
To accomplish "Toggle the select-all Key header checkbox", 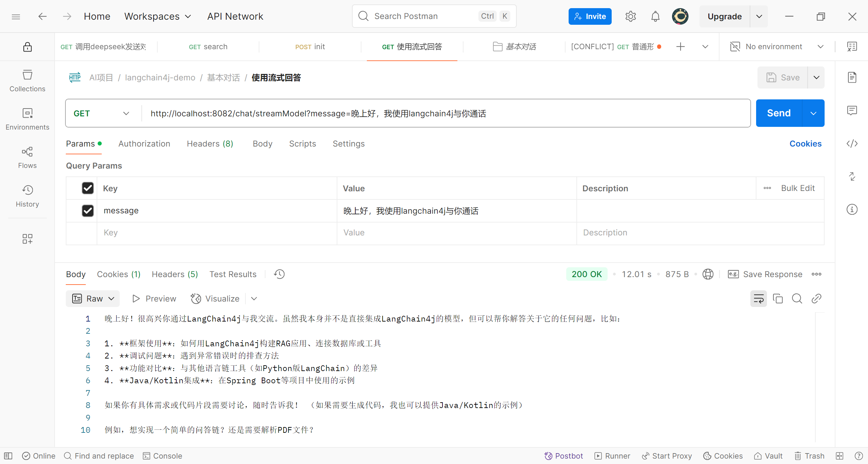I will click(x=88, y=188).
